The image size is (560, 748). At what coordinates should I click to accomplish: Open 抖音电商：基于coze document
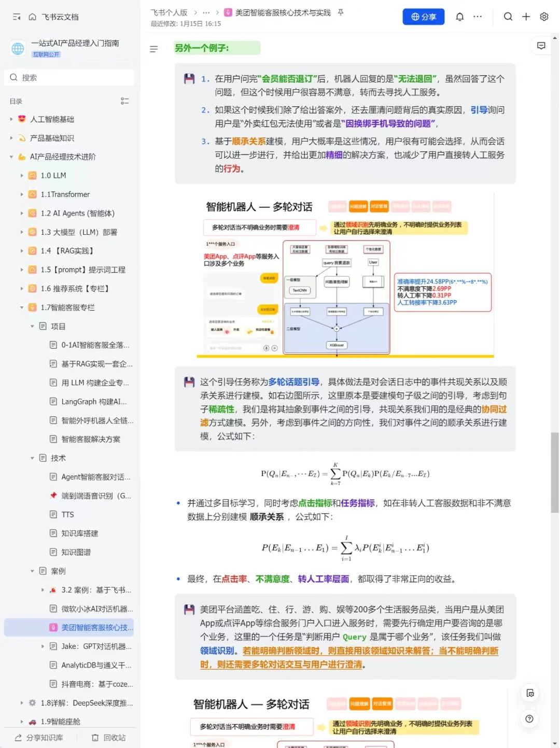click(97, 684)
